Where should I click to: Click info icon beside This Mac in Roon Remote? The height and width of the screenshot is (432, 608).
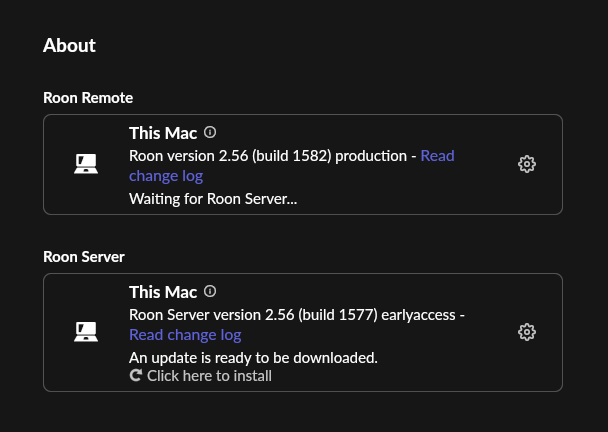point(210,132)
